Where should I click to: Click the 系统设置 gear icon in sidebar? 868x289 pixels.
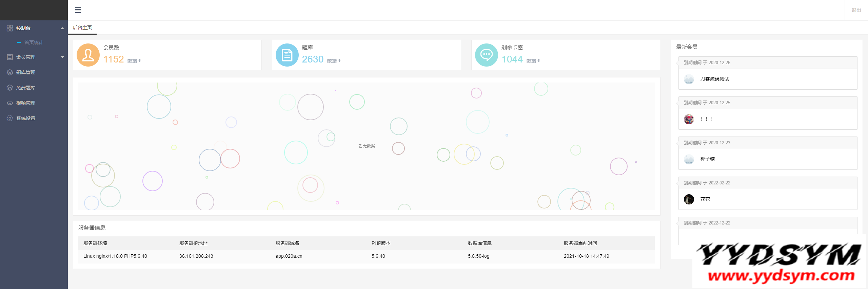[x=10, y=118]
